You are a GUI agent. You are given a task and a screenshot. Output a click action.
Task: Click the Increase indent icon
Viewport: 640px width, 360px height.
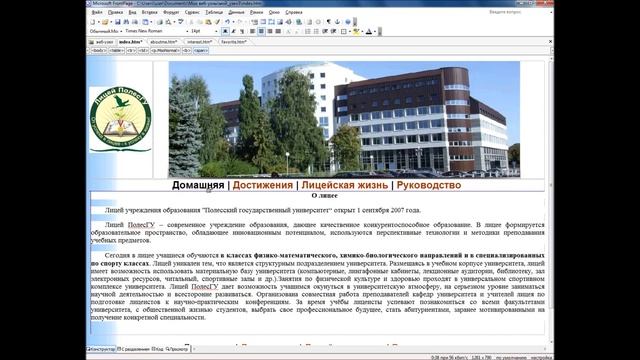click(333, 31)
